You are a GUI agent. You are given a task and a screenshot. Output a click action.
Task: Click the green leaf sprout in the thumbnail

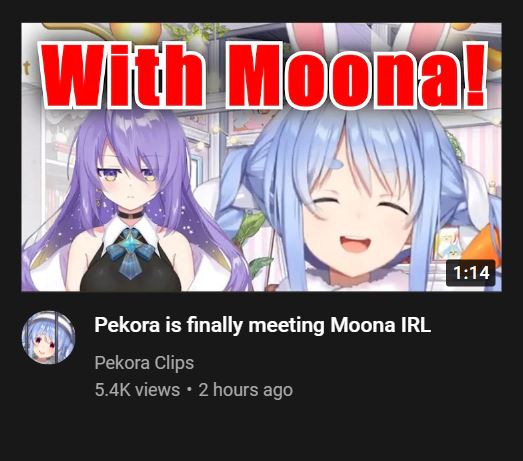[255, 234]
